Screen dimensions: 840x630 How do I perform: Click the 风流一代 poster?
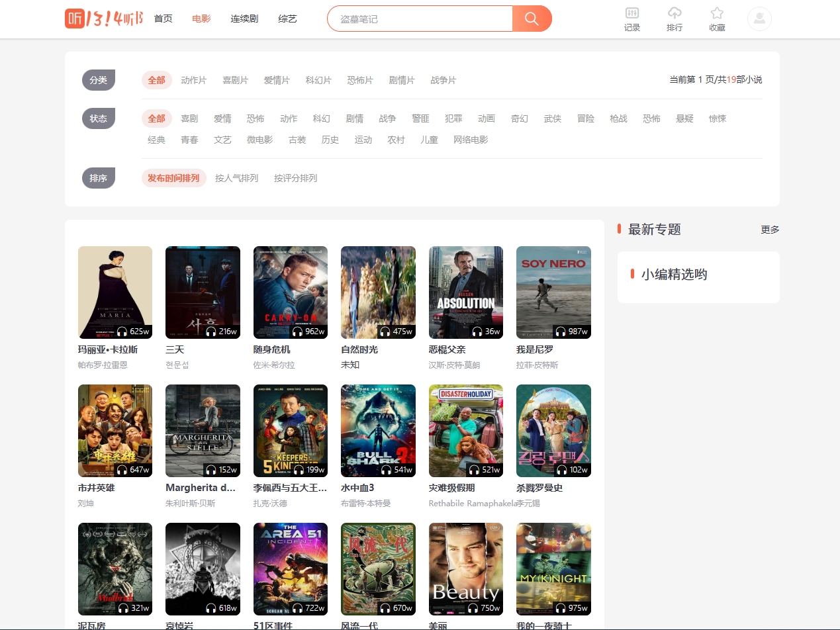378,569
